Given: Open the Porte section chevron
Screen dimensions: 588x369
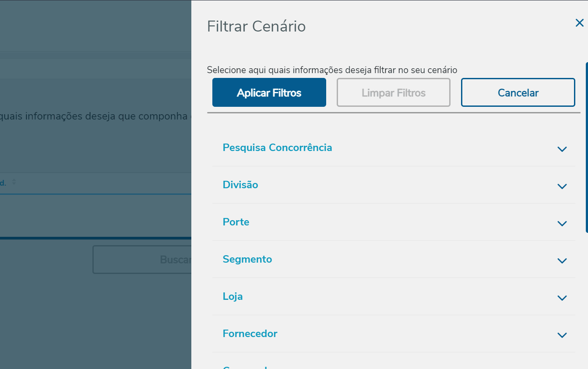Looking at the screenshot, I should [x=562, y=224].
